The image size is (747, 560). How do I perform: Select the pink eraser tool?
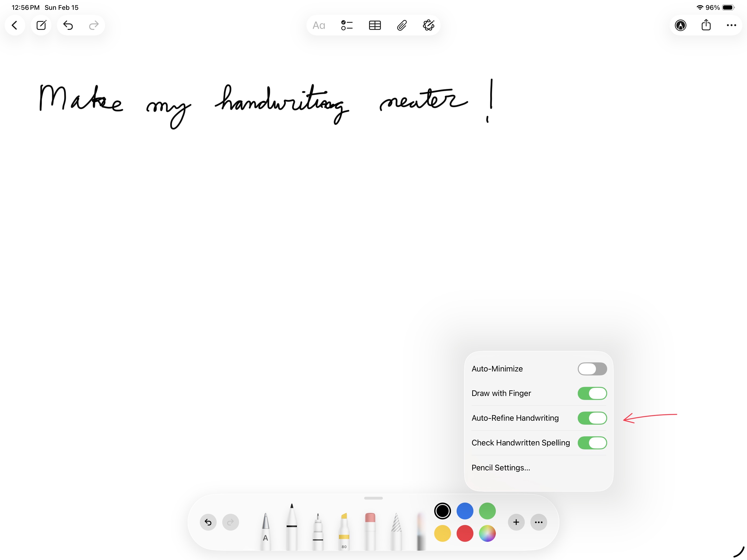(370, 530)
